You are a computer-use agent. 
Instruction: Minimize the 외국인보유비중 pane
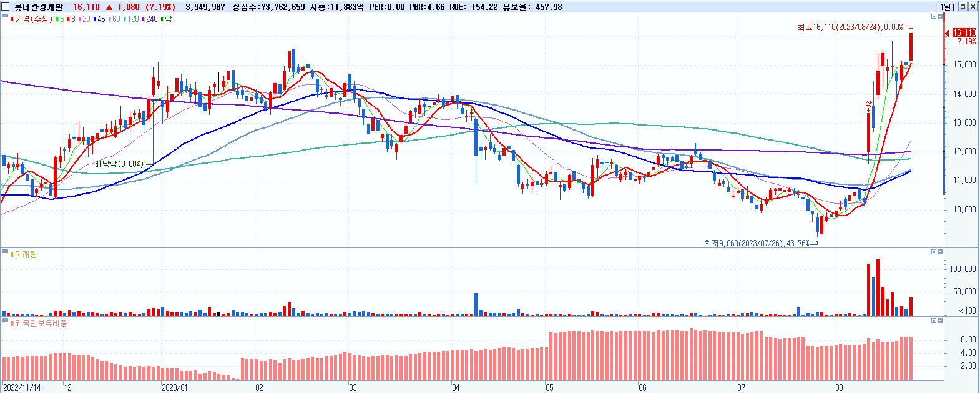point(934,321)
